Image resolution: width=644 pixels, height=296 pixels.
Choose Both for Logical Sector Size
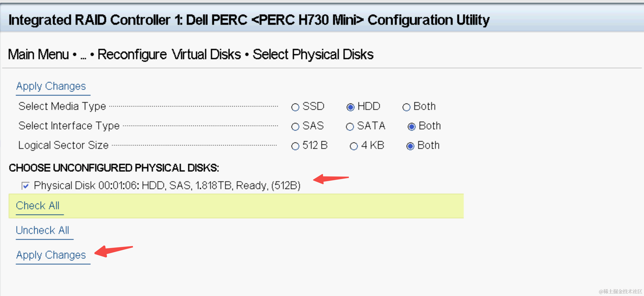tap(410, 146)
